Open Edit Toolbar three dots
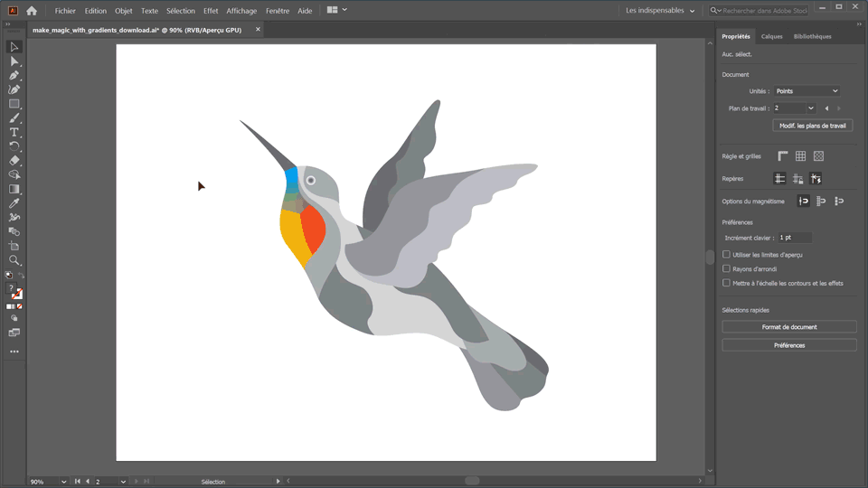This screenshot has width=868, height=488. [x=14, y=352]
